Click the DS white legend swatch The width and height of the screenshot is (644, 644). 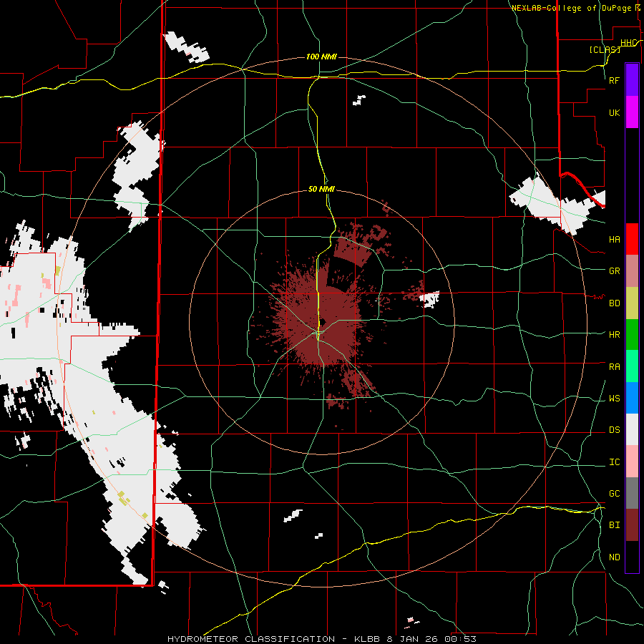[x=632, y=429]
